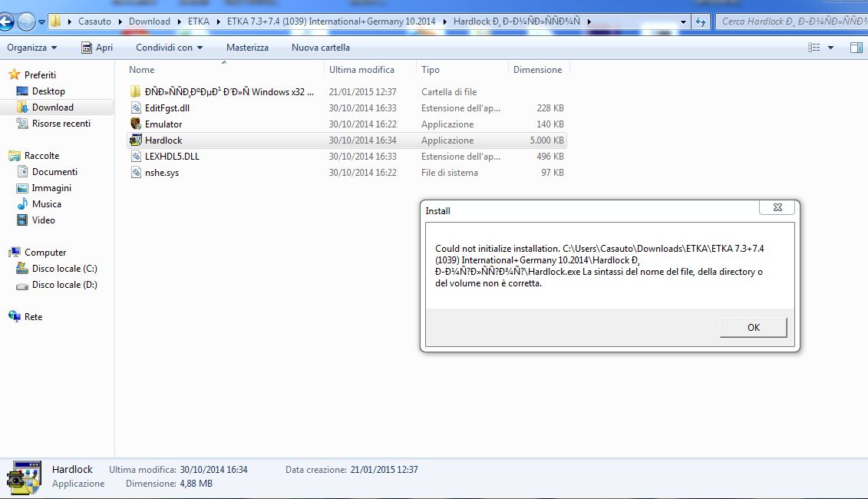
Task: Select Casauto in the address breadcrumb
Action: 94,21
